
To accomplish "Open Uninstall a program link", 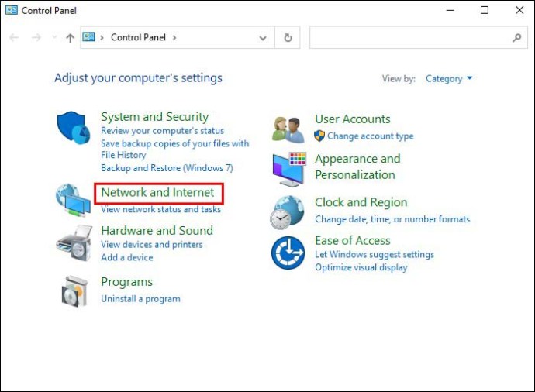I will click(140, 298).
